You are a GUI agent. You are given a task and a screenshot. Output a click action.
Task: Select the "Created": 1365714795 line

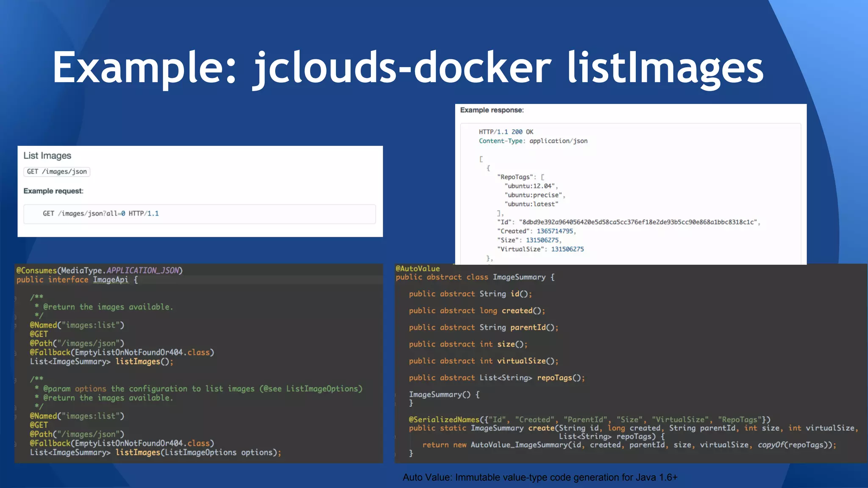(x=537, y=231)
